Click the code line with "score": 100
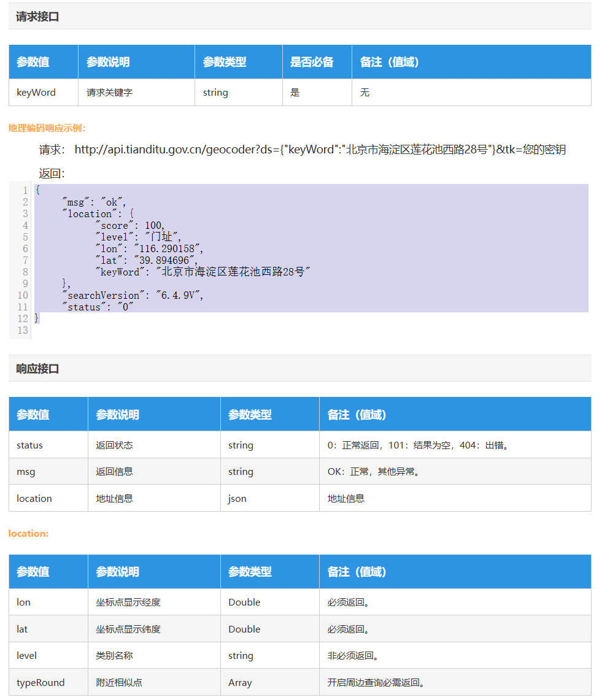 point(130,225)
